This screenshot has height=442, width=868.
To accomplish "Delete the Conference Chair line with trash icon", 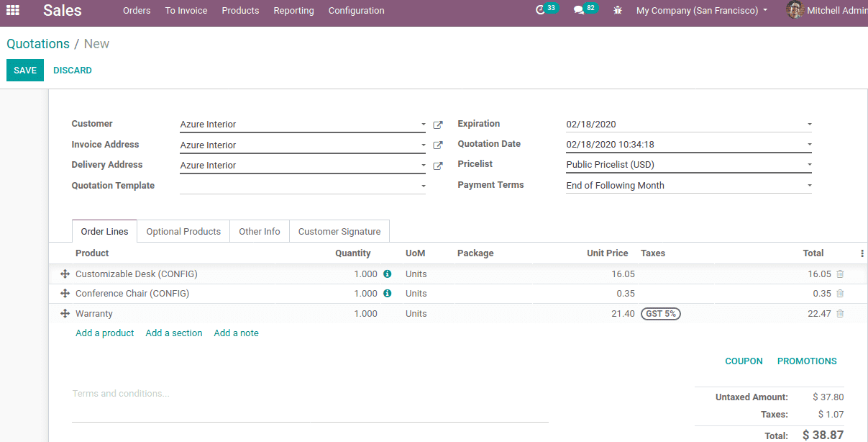I will (840, 293).
